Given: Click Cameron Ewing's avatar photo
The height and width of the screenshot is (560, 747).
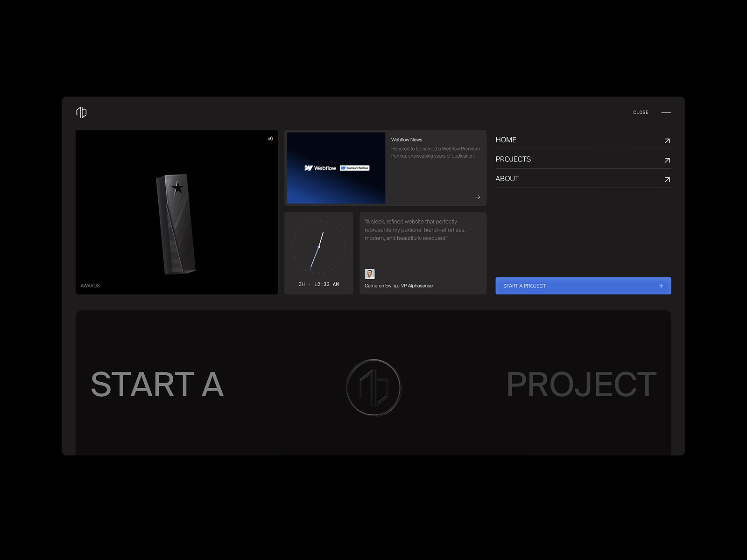Looking at the screenshot, I should [x=369, y=274].
